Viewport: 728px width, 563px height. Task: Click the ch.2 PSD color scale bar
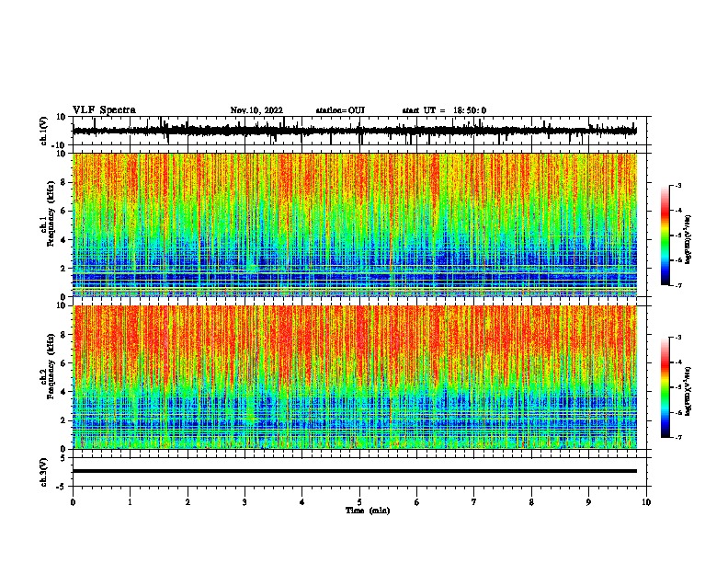tap(665, 387)
